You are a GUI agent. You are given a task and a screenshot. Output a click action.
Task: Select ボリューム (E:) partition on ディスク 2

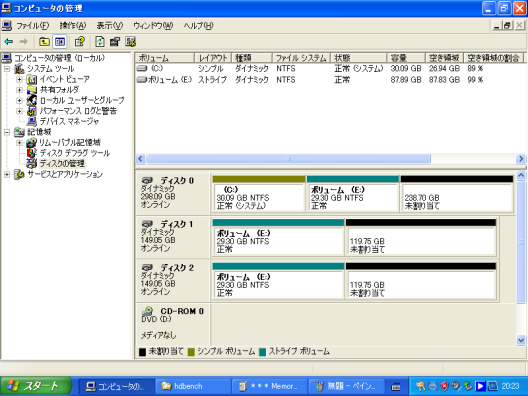click(278, 281)
